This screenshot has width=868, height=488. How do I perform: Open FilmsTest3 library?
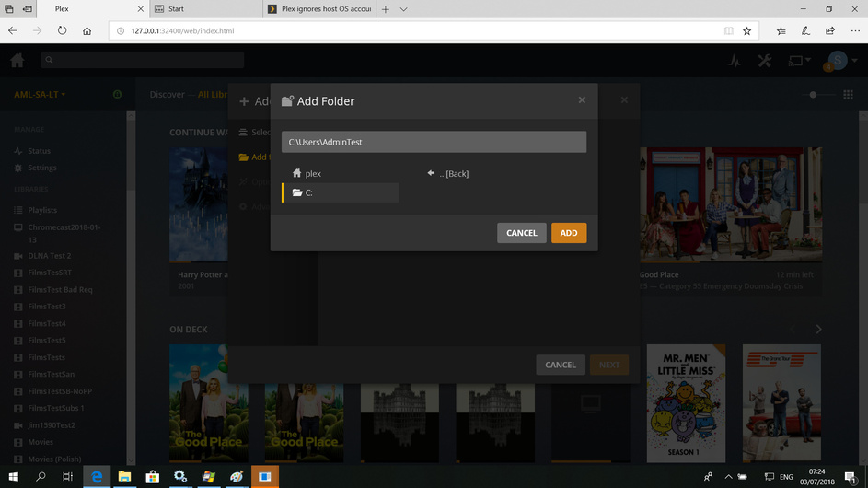[x=47, y=307]
